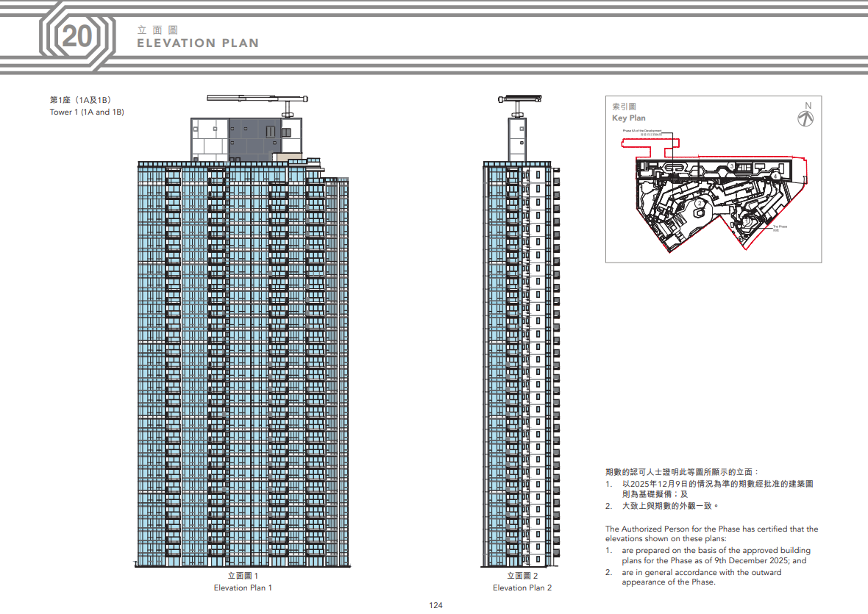Click The Phase label on the key plan
The image size is (868, 614).
click(x=780, y=227)
